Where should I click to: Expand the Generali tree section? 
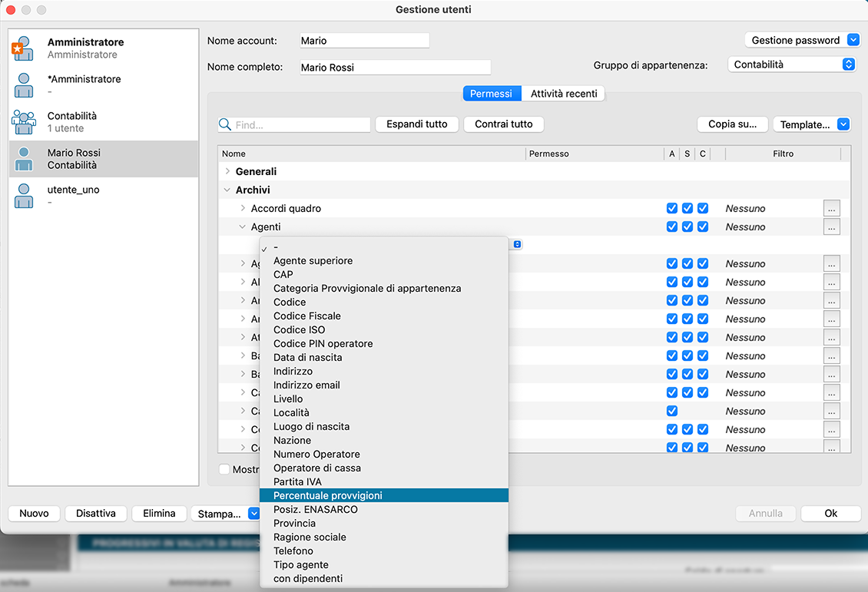pos(228,171)
